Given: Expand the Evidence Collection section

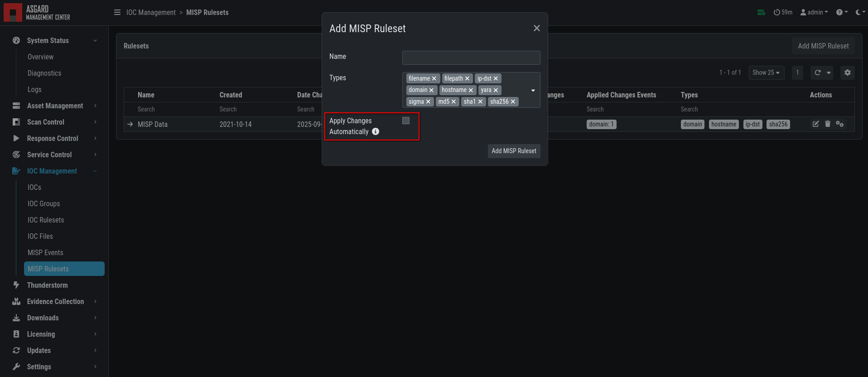Looking at the screenshot, I should tap(54, 301).
